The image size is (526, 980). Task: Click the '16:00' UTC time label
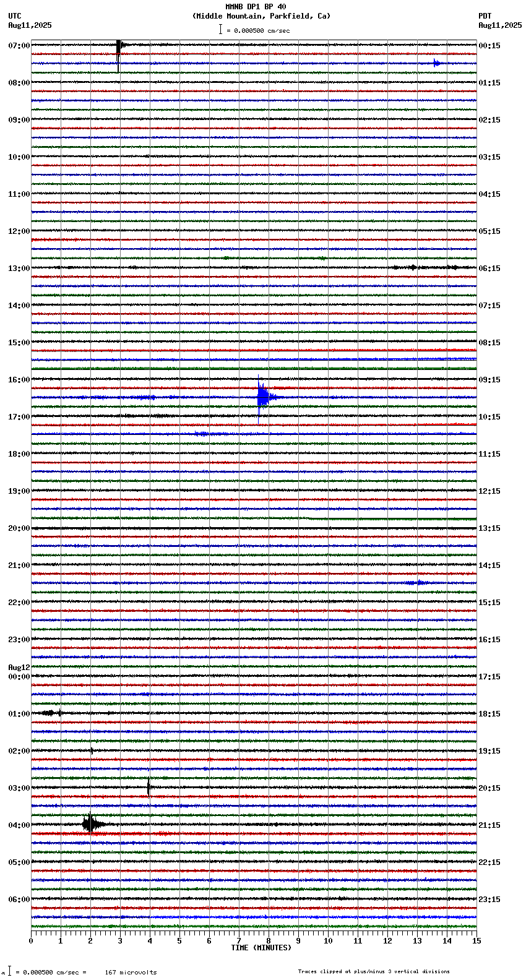click(19, 380)
